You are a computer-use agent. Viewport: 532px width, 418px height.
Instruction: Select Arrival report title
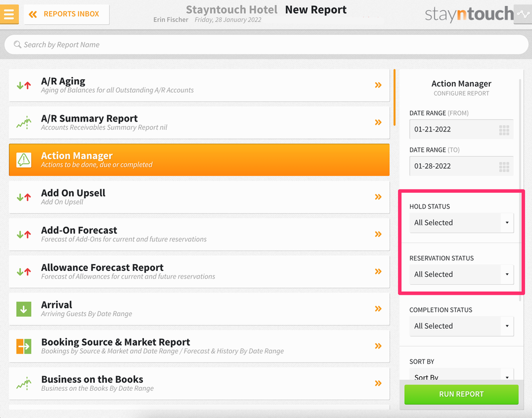pyautogui.click(x=57, y=305)
